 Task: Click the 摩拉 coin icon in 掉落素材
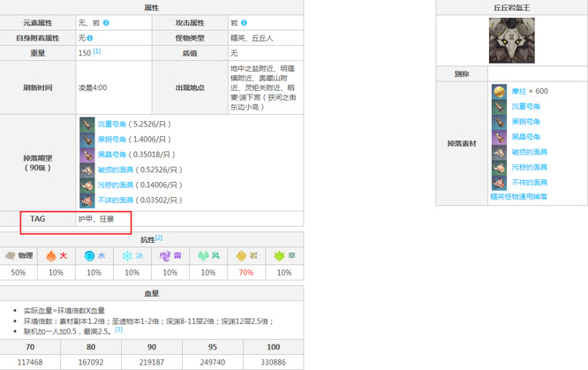pos(499,91)
